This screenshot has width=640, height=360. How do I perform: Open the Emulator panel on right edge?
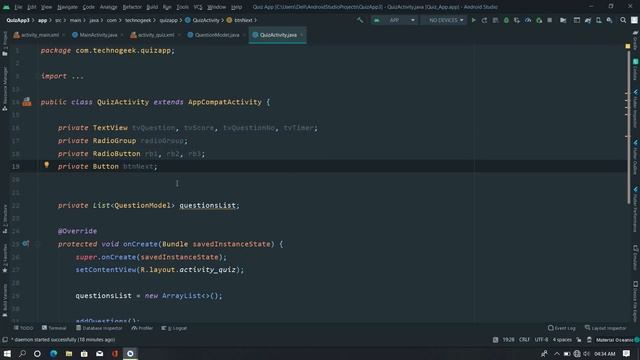point(636,257)
